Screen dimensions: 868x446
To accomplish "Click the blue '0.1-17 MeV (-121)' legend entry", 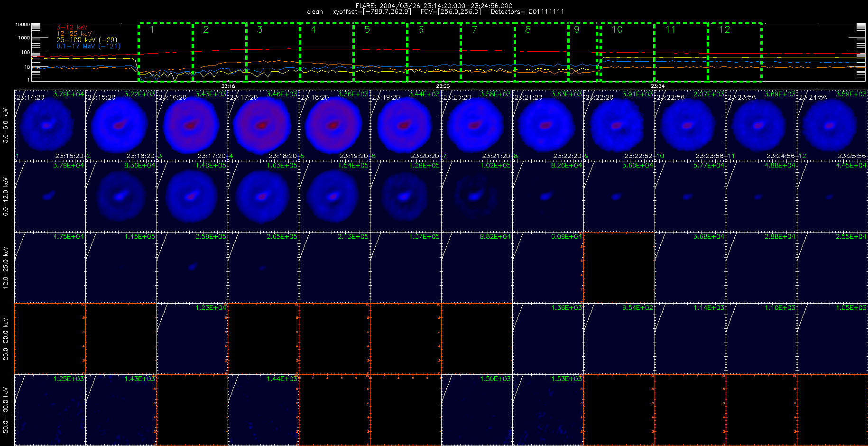I will coord(89,46).
